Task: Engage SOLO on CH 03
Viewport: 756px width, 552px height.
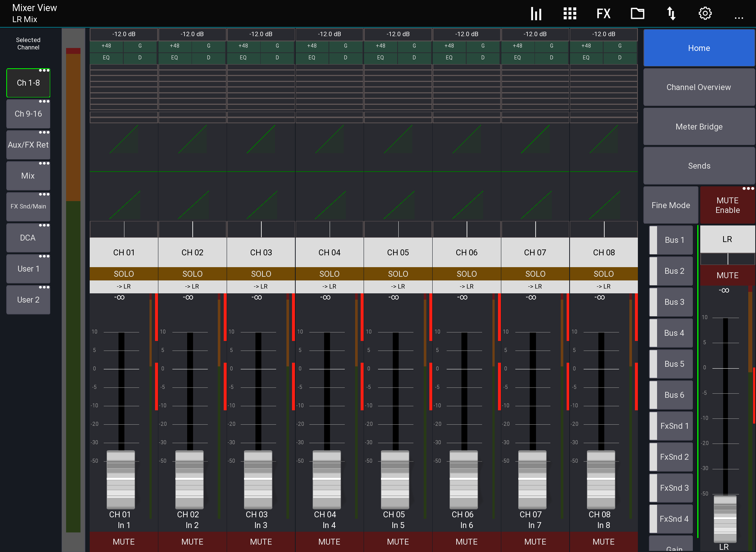Action: (x=261, y=273)
